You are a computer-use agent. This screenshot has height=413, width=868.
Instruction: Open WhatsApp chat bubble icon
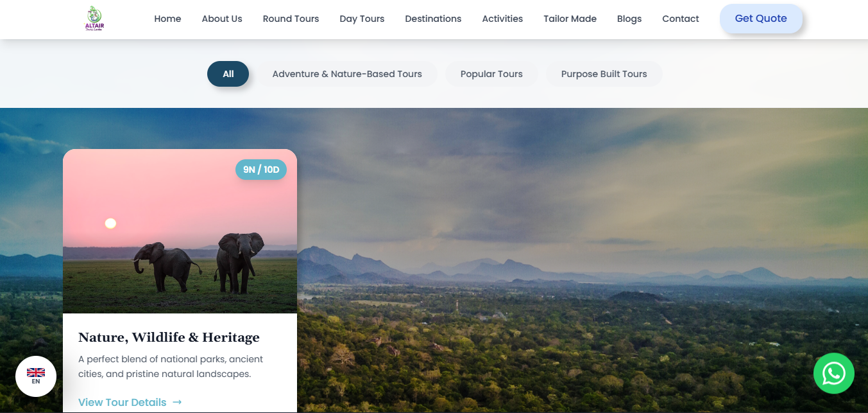point(833,373)
